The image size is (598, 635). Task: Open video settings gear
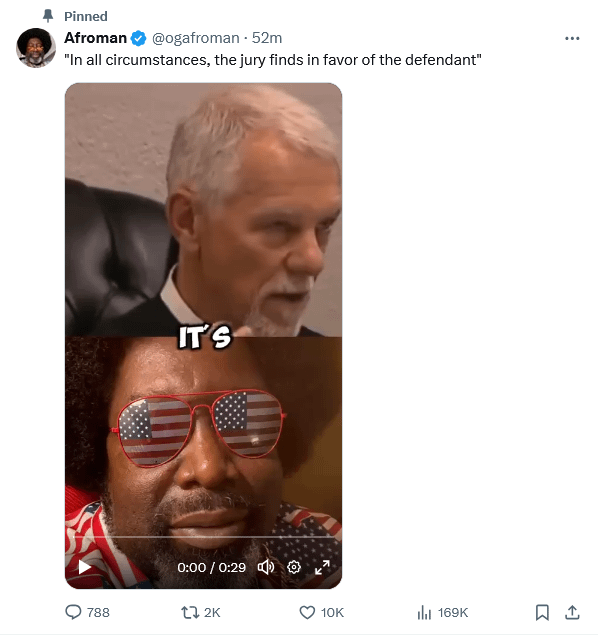(x=294, y=567)
